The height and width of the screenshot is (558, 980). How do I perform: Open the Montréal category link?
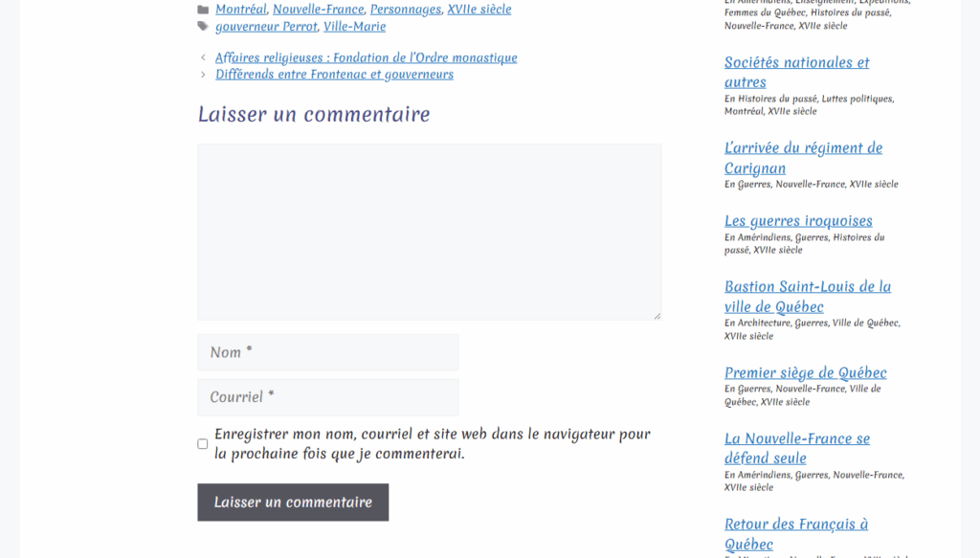[240, 10]
